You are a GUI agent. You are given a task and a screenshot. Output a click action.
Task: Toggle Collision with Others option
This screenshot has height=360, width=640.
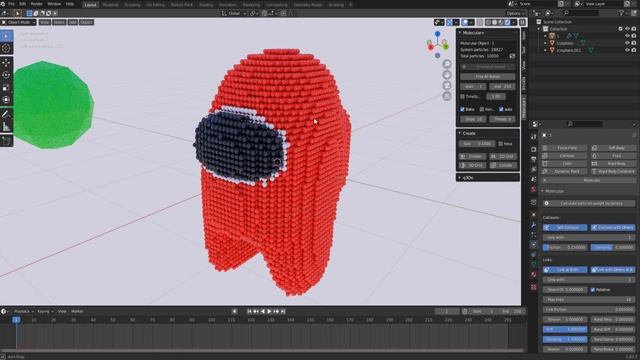point(613,227)
